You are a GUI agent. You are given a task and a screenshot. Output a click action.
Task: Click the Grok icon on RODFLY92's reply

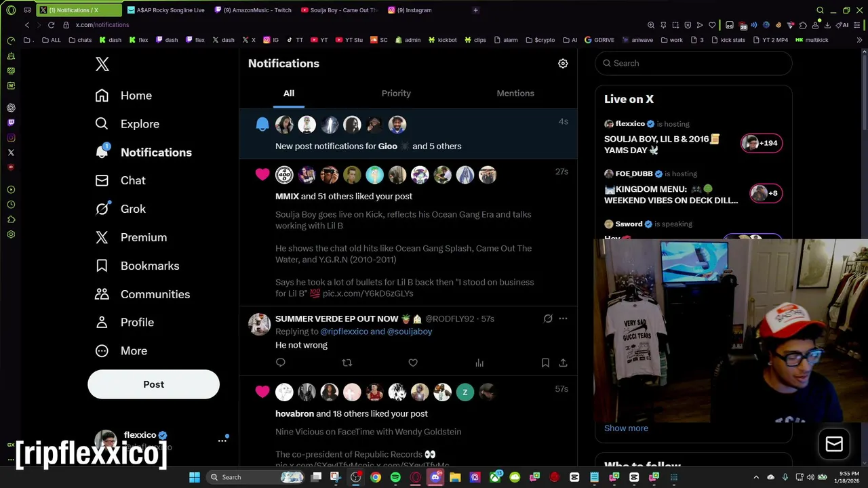click(x=548, y=319)
